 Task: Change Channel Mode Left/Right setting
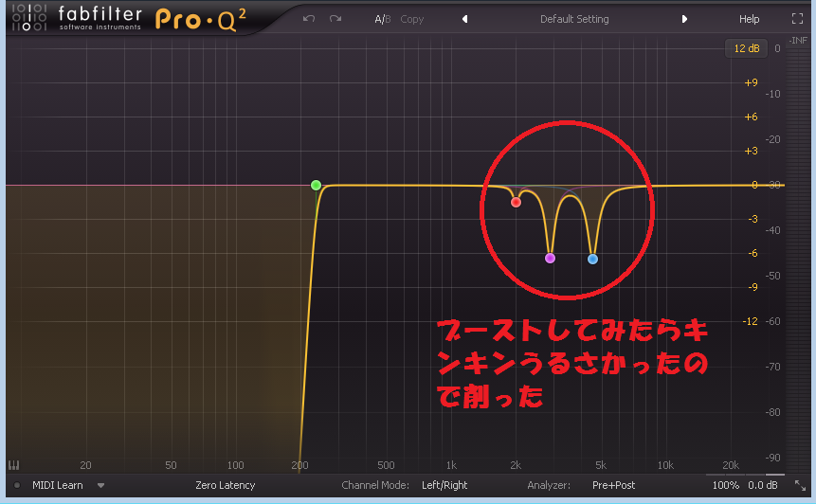(x=444, y=485)
